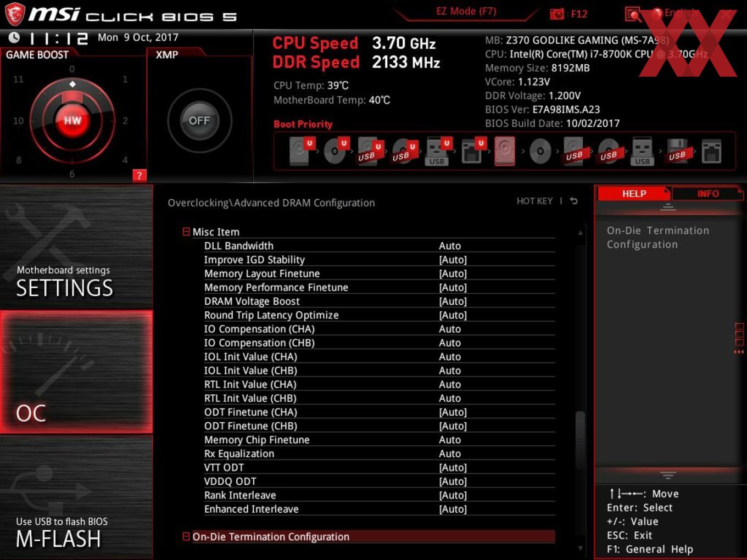Select the UEFI hard disk boot device icon
The image size is (747, 560).
point(302,151)
